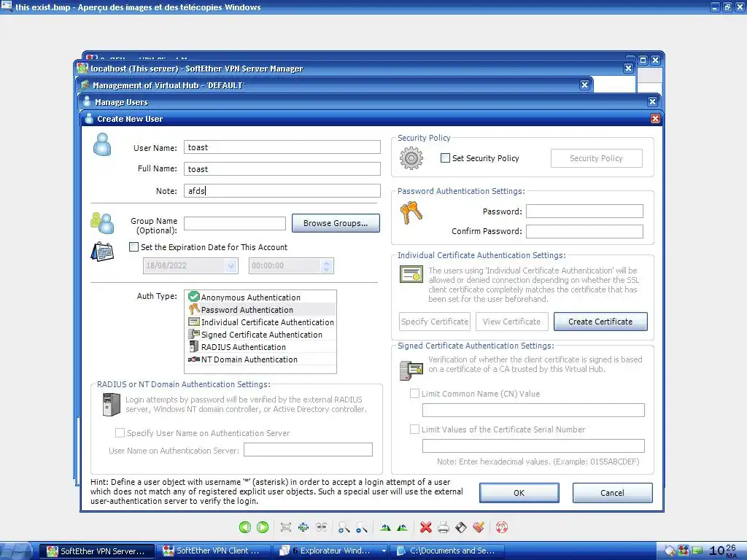Screen dimensions: 747x560
Task: Click the colorful SoftEther tray icon
Action: [683, 551]
